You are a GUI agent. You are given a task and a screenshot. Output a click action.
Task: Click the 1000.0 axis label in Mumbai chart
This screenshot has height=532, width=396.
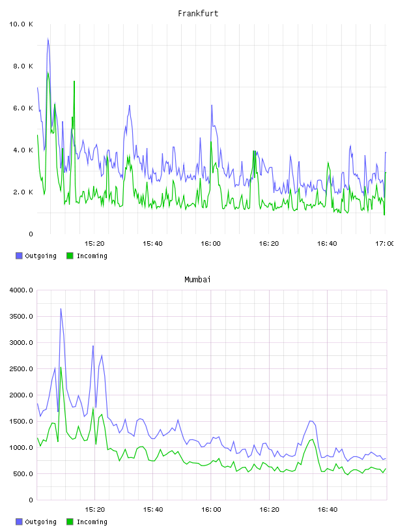click(x=21, y=448)
